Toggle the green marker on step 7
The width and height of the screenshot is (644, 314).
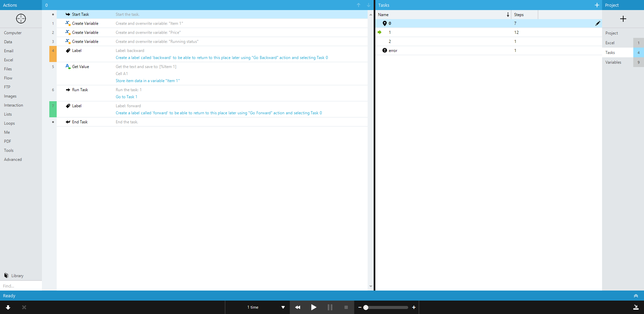point(53,109)
